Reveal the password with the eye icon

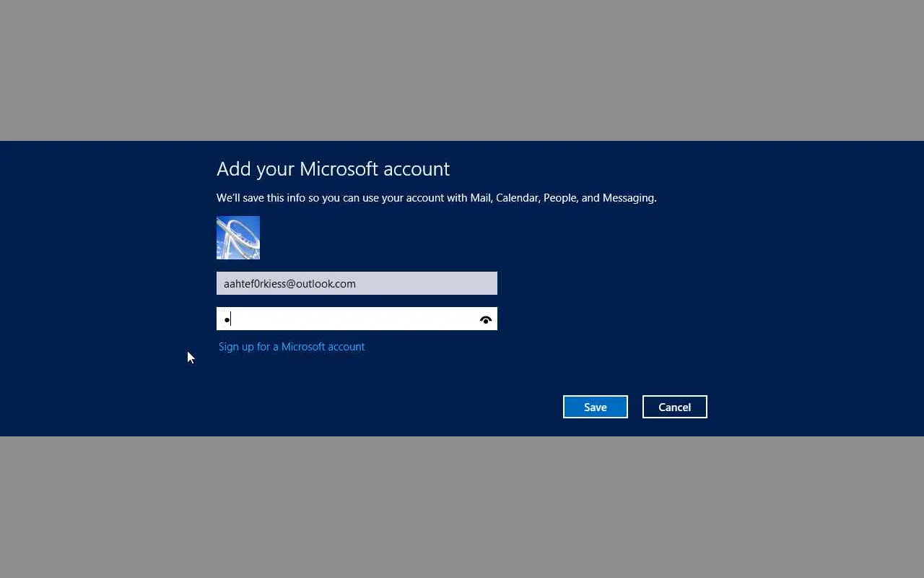point(486,319)
